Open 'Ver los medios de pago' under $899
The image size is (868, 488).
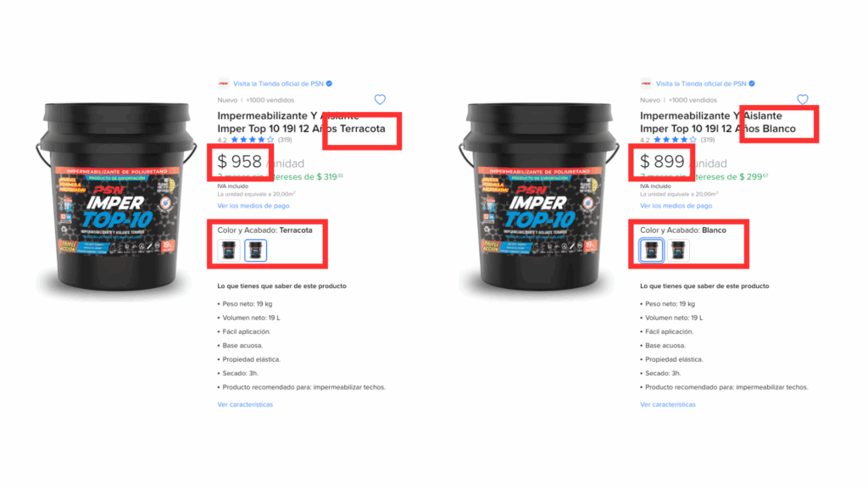point(676,206)
